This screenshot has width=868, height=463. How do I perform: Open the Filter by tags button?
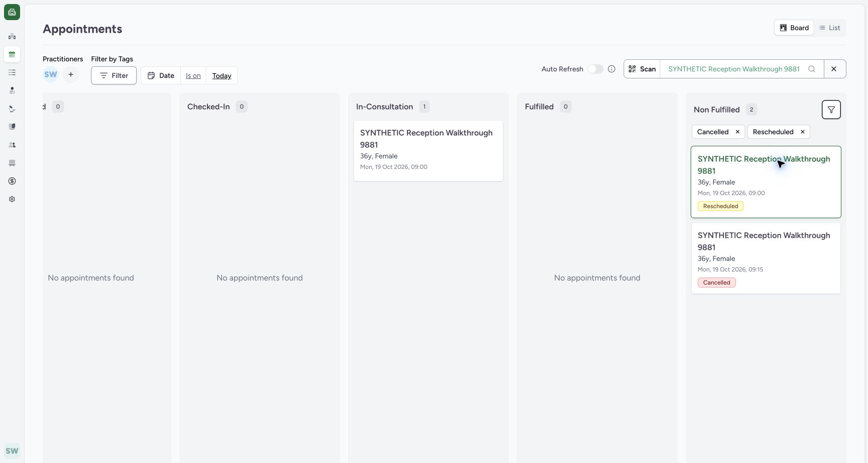click(x=114, y=75)
